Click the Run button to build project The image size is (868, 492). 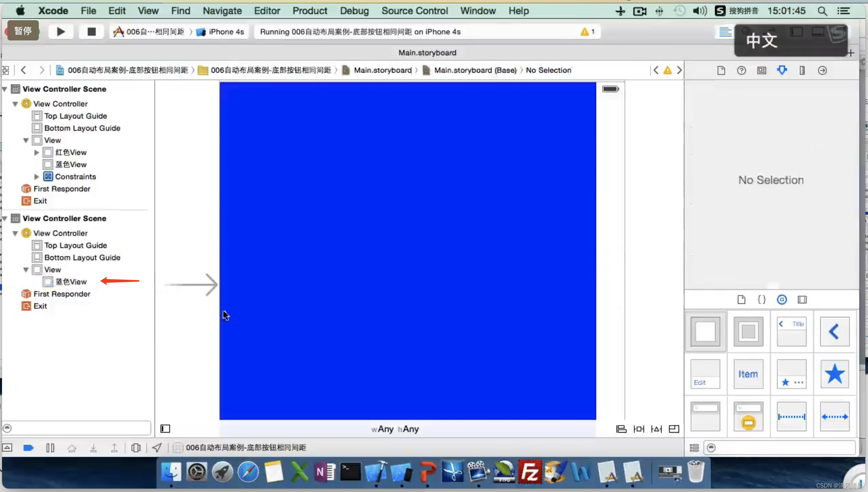60,31
